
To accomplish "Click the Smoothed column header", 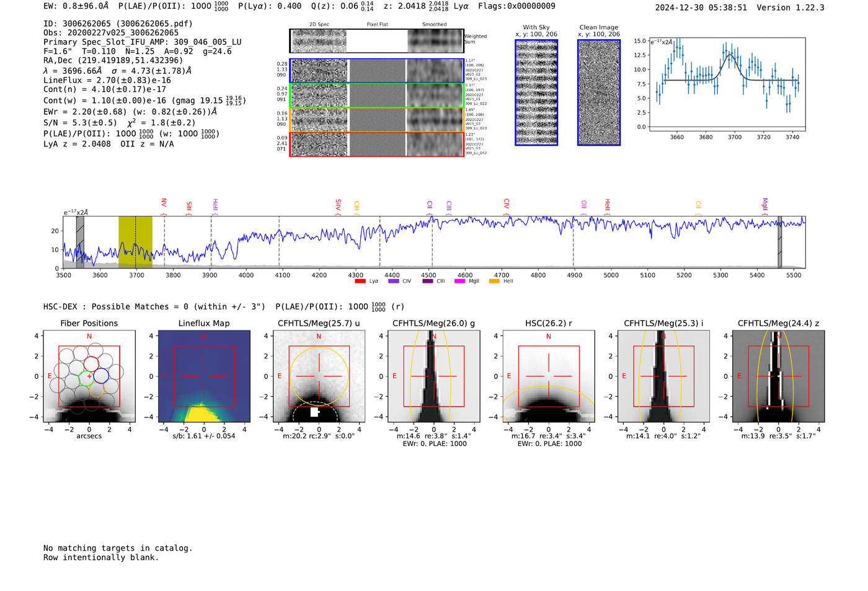I will [x=434, y=25].
